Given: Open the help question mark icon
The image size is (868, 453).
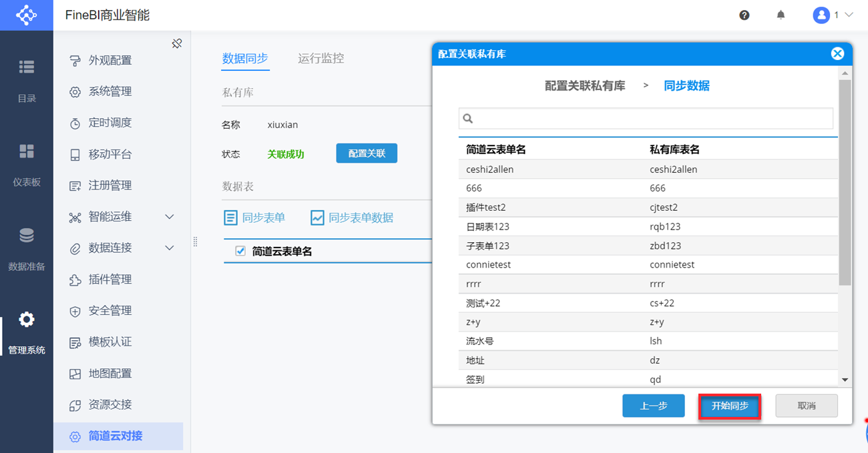Looking at the screenshot, I should (744, 15).
